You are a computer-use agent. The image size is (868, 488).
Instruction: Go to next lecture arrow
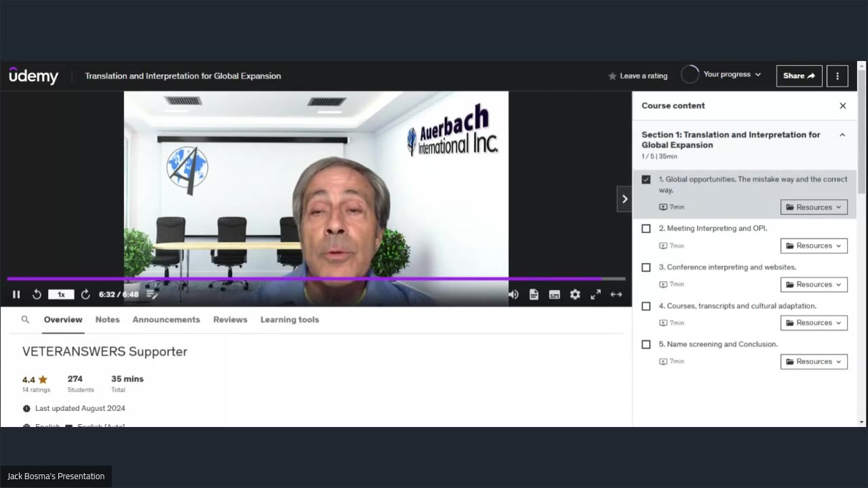(625, 199)
